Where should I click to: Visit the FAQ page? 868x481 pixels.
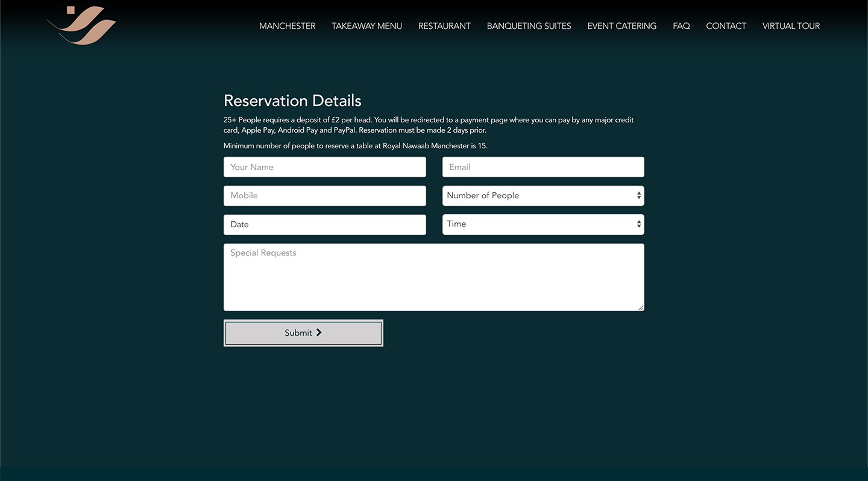(x=681, y=26)
